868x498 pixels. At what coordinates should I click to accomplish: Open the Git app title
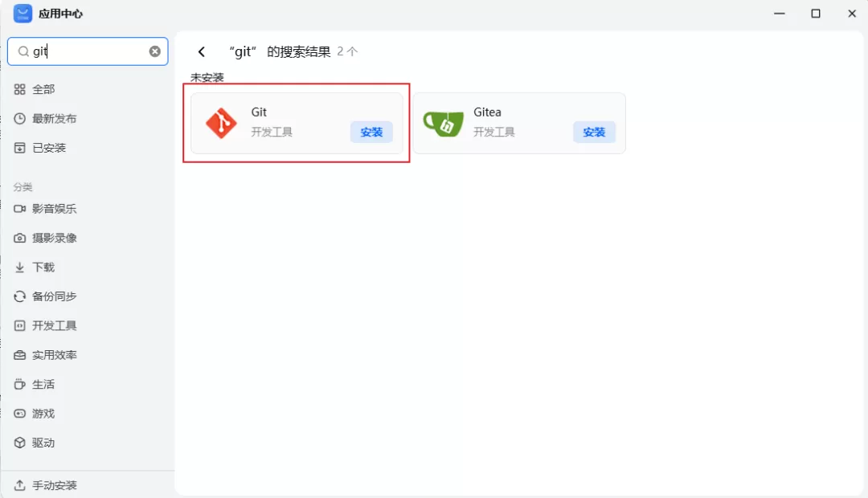[x=259, y=112]
